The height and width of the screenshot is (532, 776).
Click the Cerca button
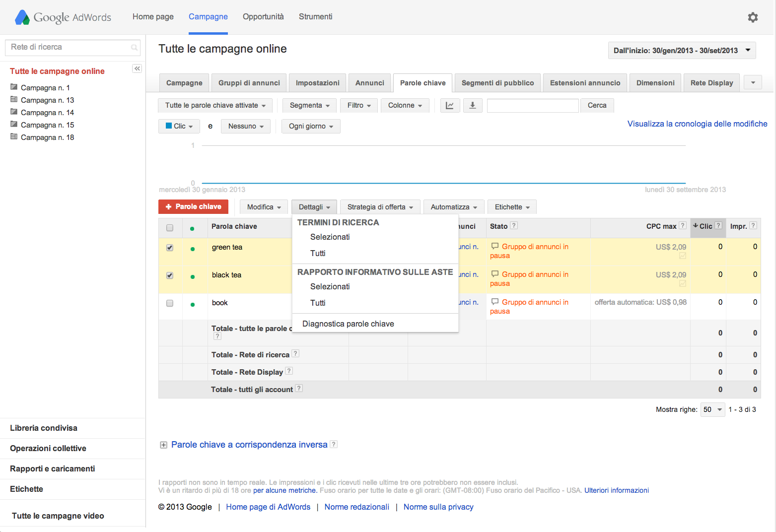coord(597,105)
